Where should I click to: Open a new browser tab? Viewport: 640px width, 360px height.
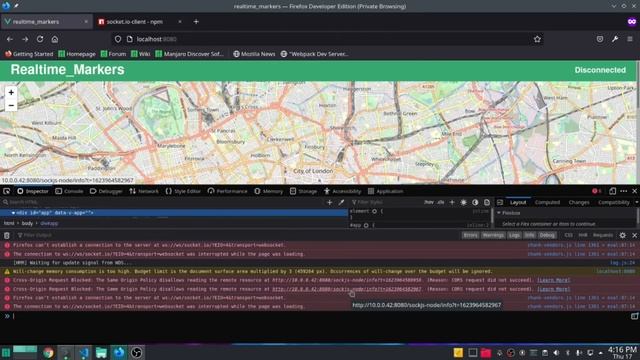(x=196, y=22)
